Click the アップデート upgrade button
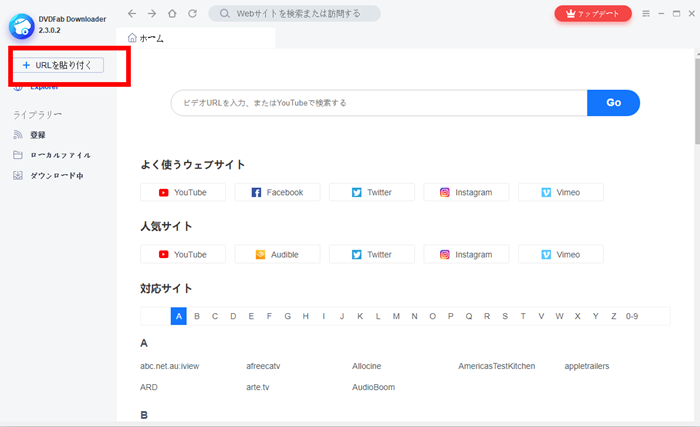 coord(593,13)
